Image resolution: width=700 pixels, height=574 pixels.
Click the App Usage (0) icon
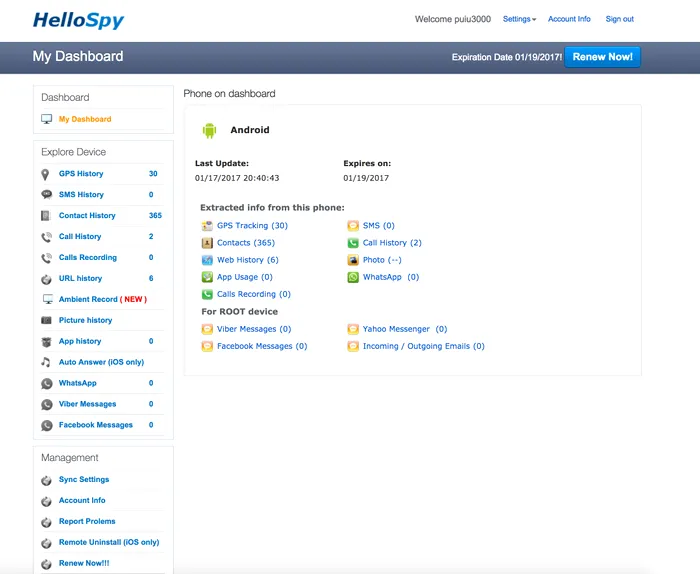[x=207, y=277]
